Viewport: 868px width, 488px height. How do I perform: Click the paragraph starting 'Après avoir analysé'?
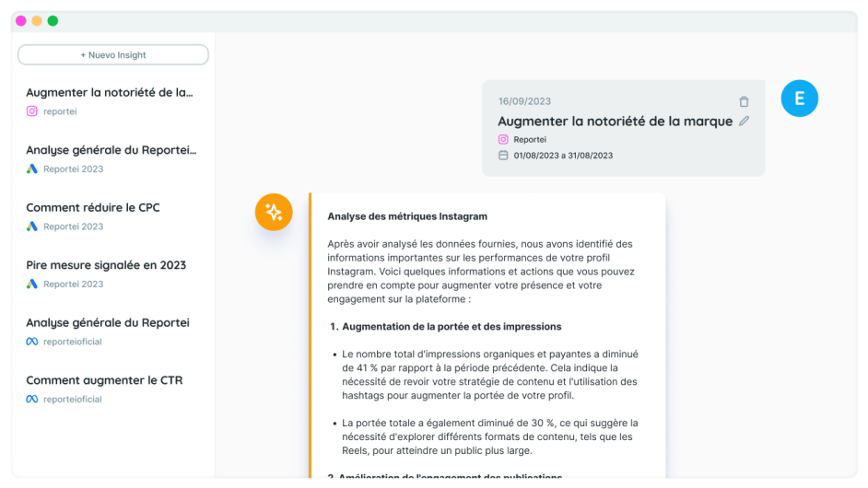pyautogui.click(x=480, y=271)
